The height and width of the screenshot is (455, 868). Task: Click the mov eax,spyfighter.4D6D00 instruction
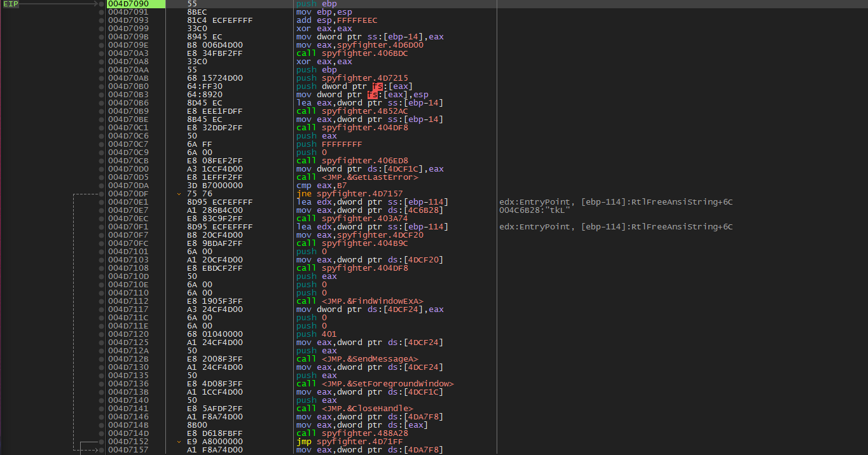[x=360, y=45]
